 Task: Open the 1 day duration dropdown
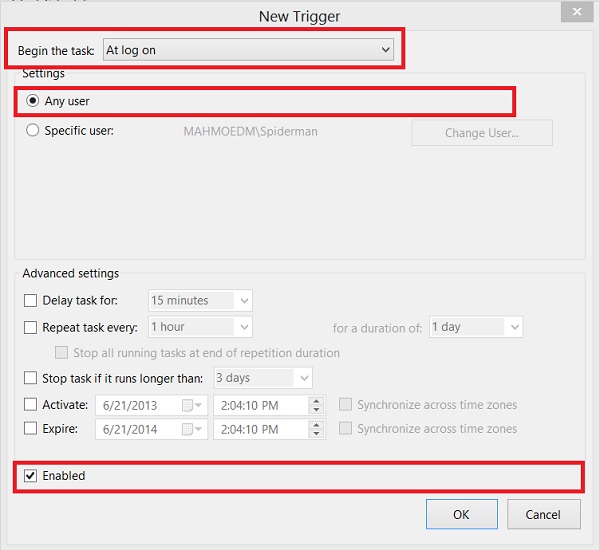coord(476,327)
